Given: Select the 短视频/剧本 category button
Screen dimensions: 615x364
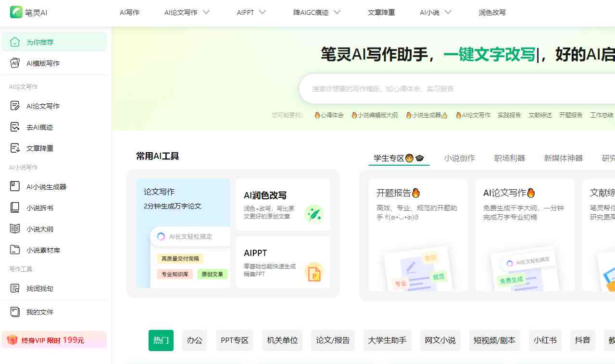Looking at the screenshot, I should pyautogui.click(x=494, y=340).
